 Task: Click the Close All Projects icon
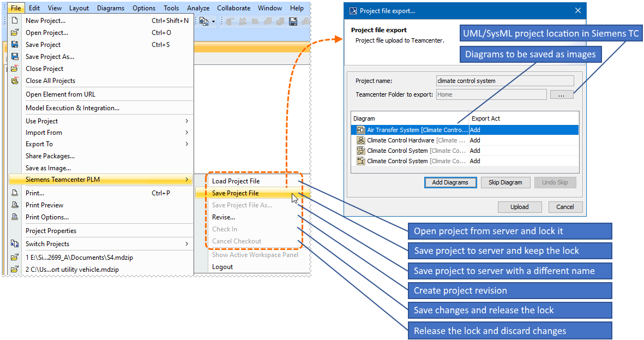(15, 81)
